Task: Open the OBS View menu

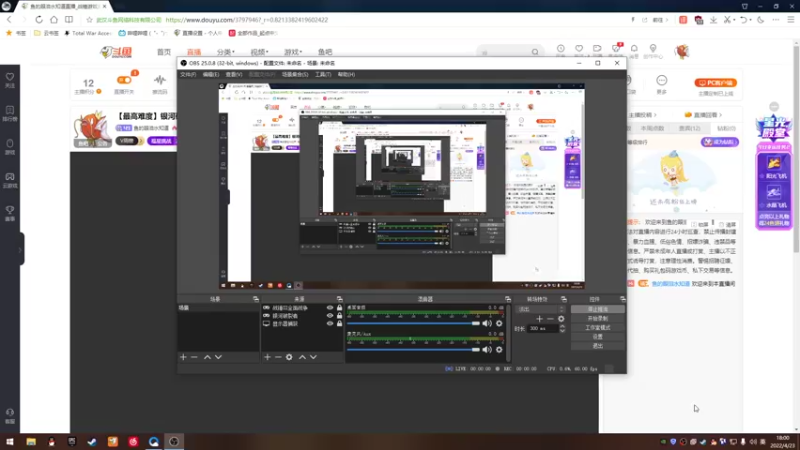Action: tap(234, 74)
